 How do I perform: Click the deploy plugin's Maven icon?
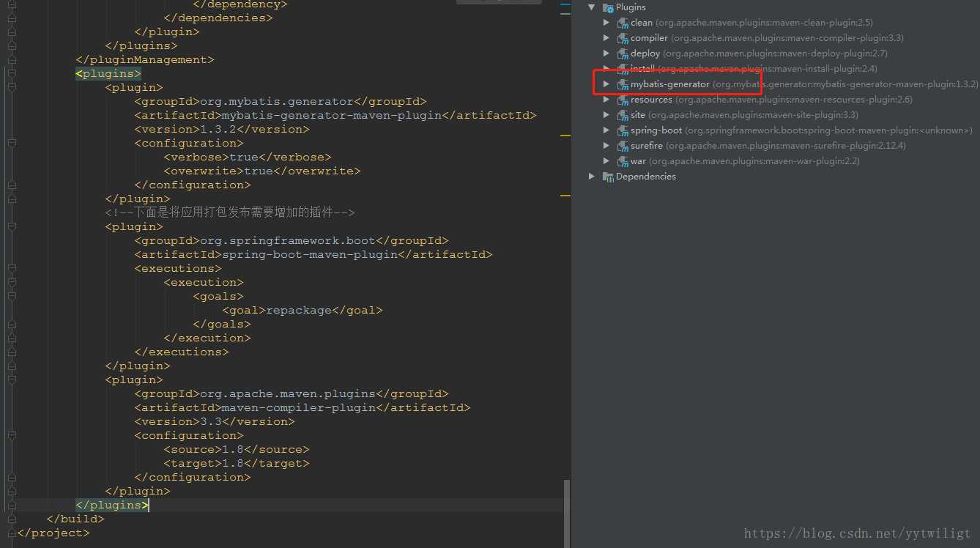click(623, 53)
